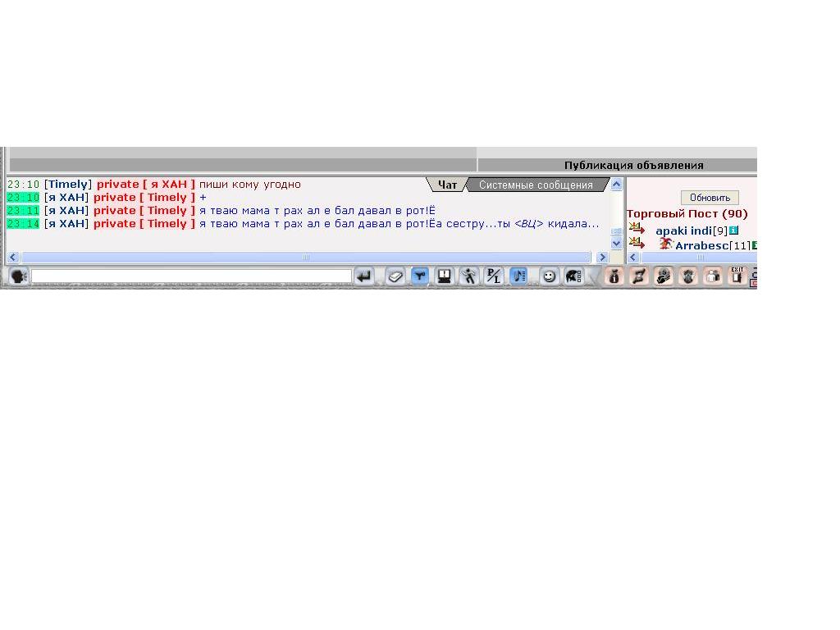Open the pink two-people friends icon

[x=713, y=276]
